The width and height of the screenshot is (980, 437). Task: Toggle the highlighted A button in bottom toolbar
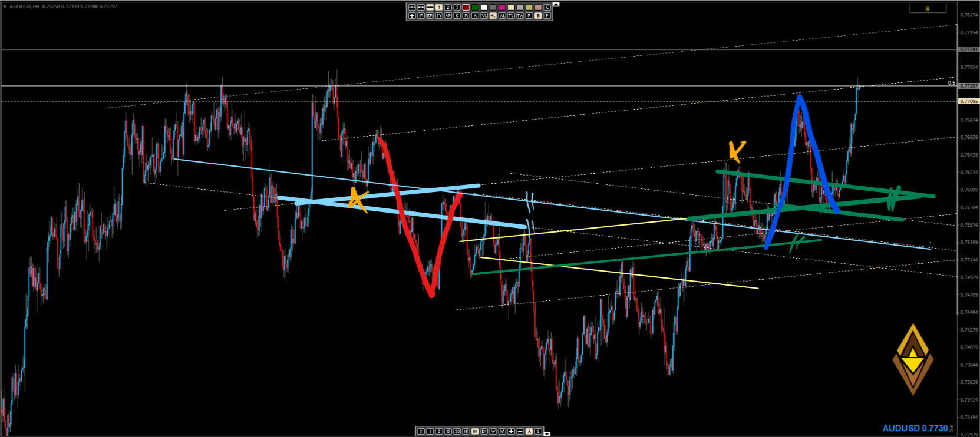529,432
